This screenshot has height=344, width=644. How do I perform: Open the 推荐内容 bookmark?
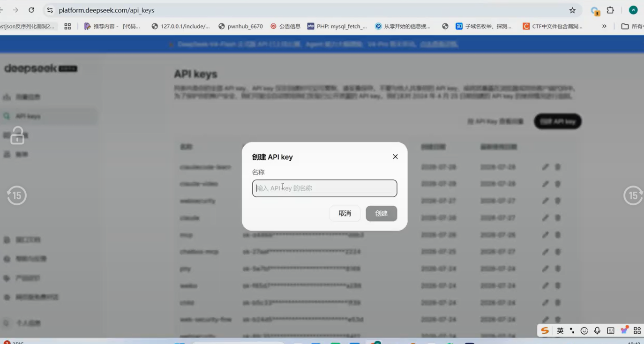(112, 26)
